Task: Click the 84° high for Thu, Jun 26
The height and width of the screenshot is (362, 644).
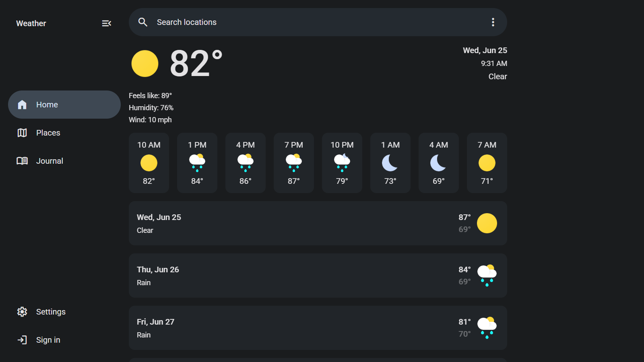Action: 464,269
